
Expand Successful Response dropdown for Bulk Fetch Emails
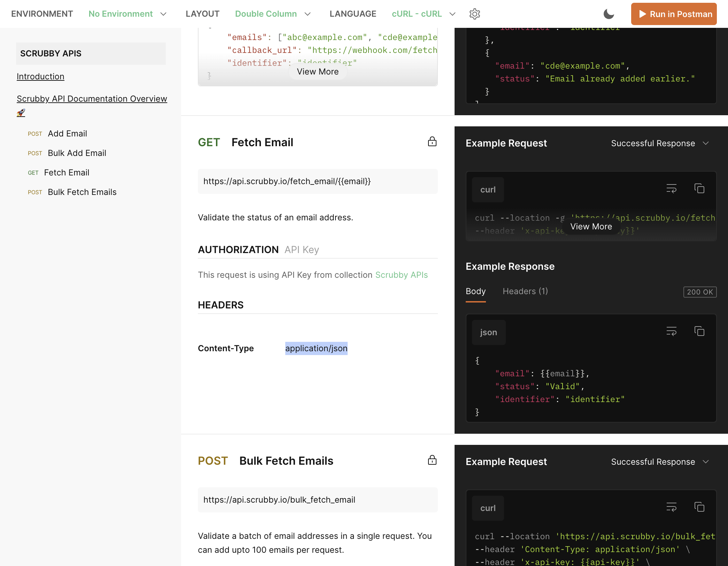(660, 462)
